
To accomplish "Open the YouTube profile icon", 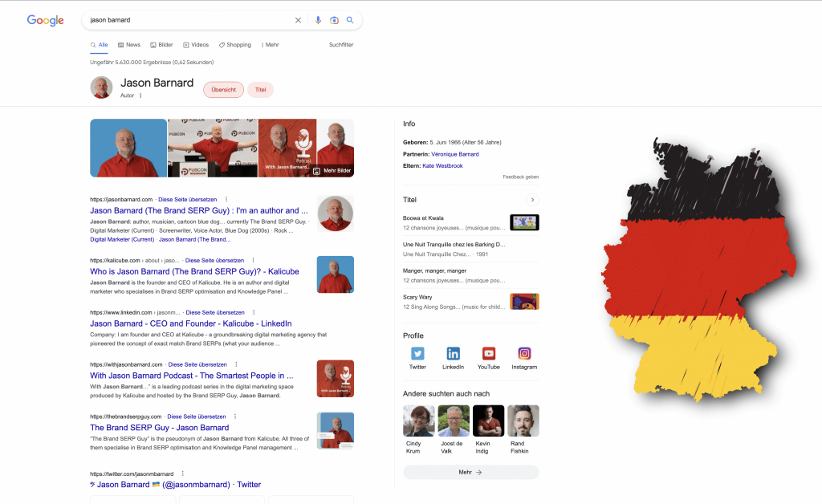I will 489,354.
